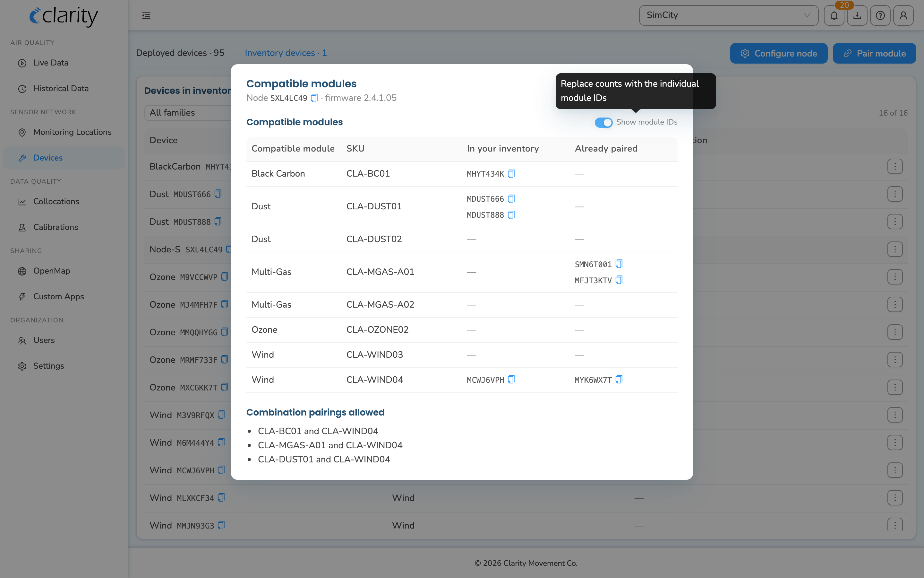Copy device ID M6M444Y4 in Wind row
924x578 pixels.
pos(221,443)
